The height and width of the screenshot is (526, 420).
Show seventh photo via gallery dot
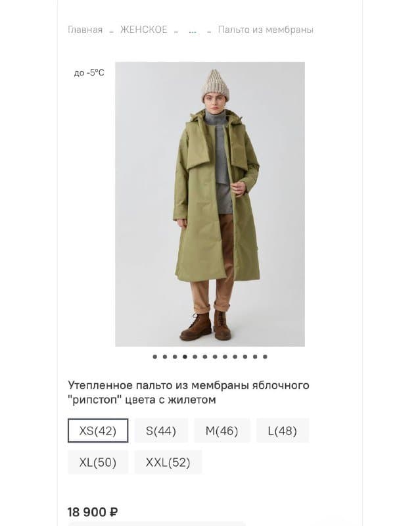tap(215, 356)
